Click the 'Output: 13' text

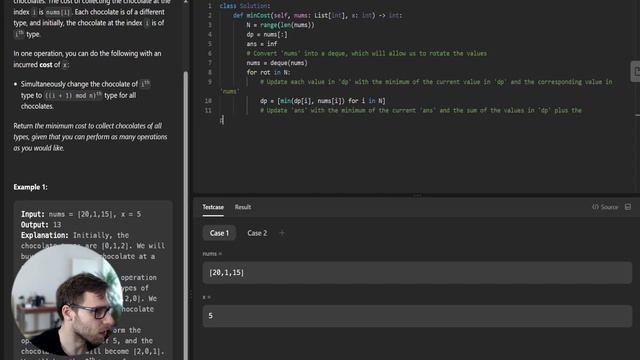[x=41, y=224]
